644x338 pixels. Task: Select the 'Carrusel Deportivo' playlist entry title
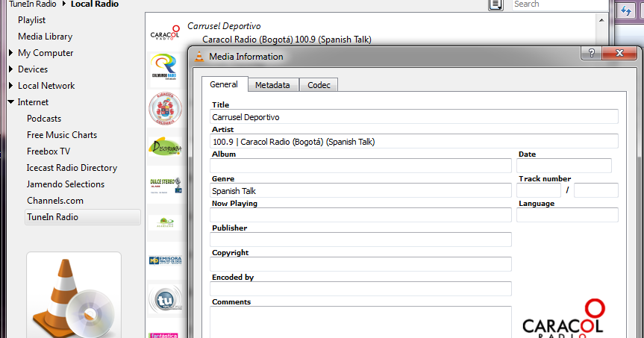click(x=224, y=26)
